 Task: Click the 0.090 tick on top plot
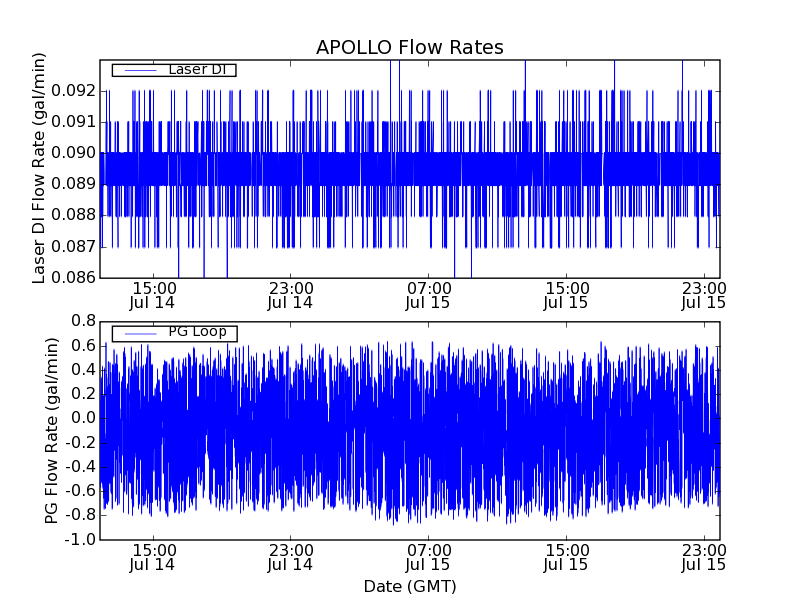click(x=76, y=152)
